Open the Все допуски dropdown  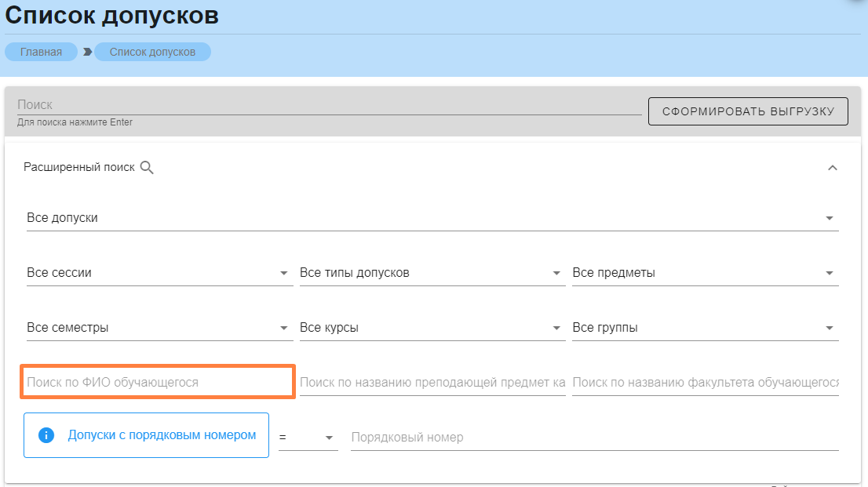(432, 218)
